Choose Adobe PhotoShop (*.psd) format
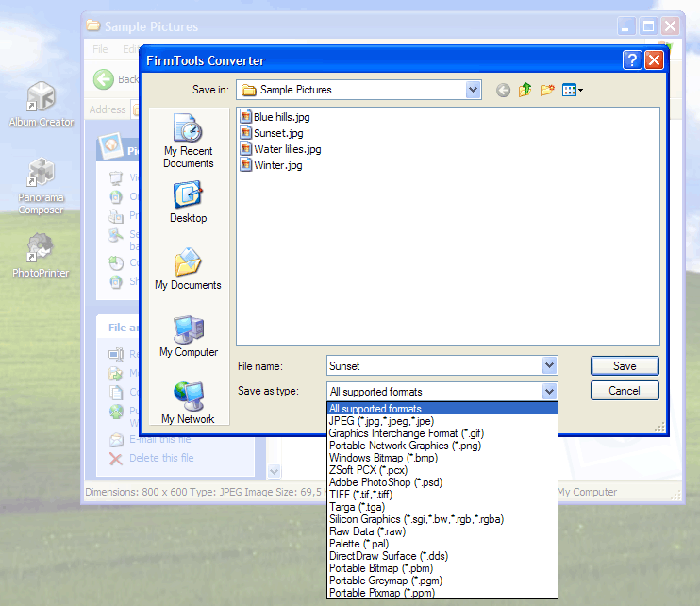700x606 pixels. click(442, 482)
